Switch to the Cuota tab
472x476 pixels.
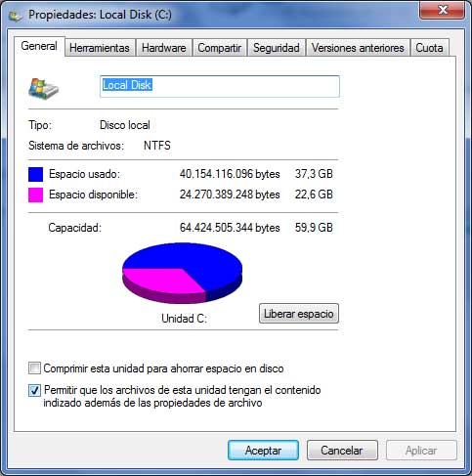pyautogui.click(x=429, y=48)
